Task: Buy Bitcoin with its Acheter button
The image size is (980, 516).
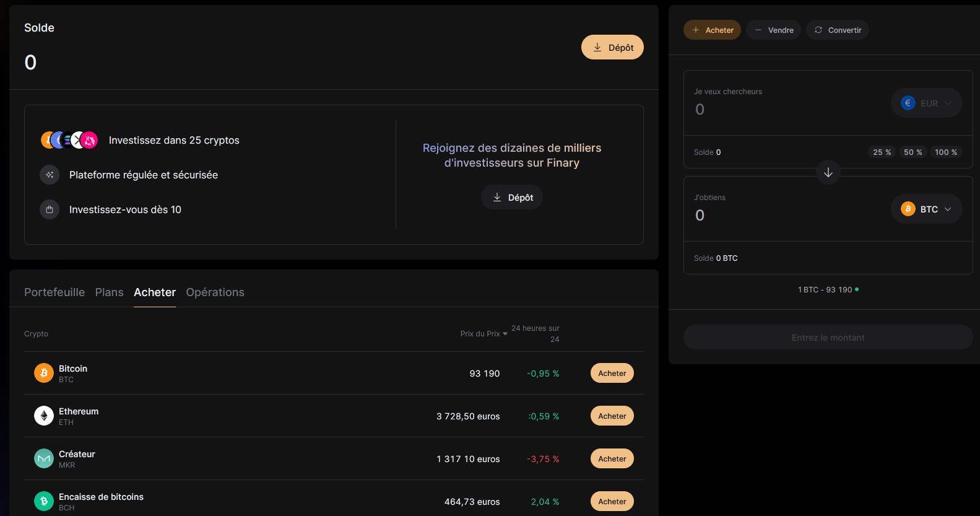Action: pos(612,373)
